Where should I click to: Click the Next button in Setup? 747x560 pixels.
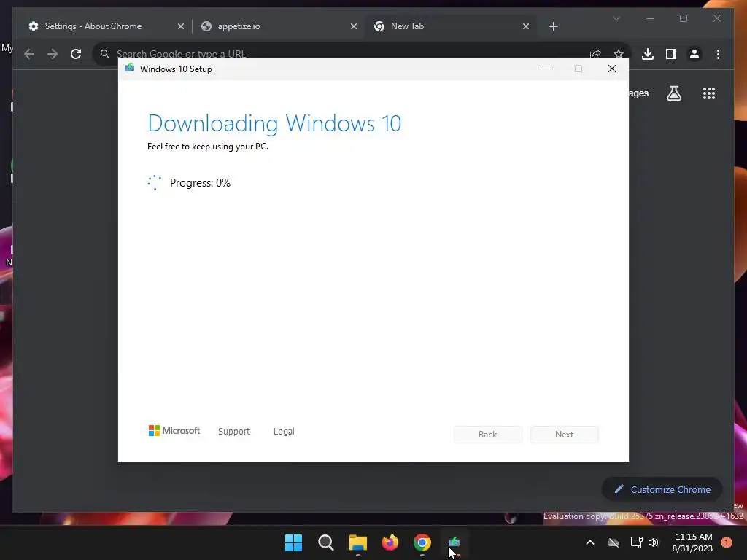564,435
